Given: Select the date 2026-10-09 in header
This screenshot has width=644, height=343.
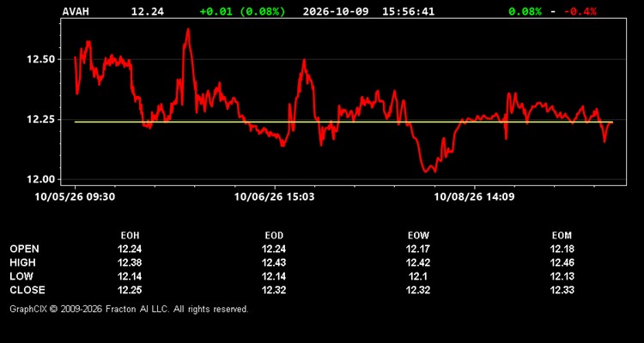Looking at the screenshot, I should click(336, 11).
